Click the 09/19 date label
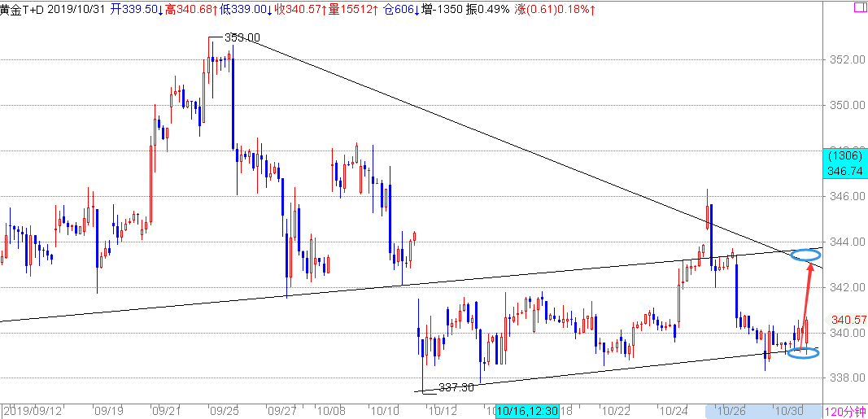 coord(108,411)
